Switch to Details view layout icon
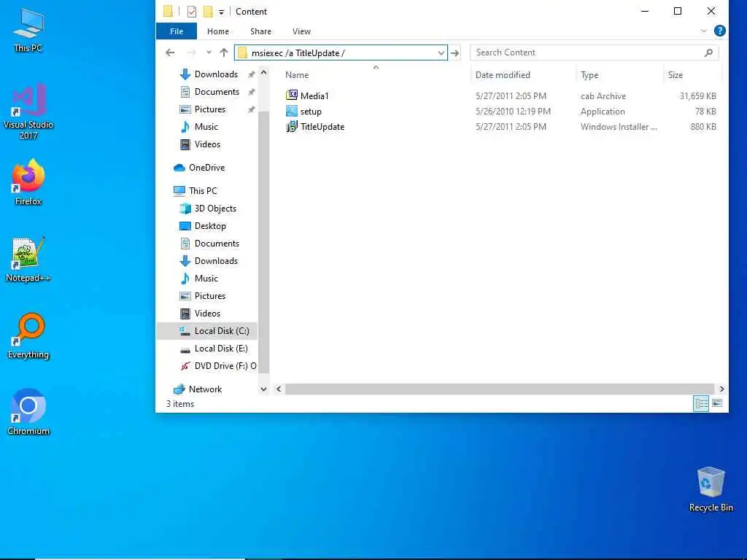The height and width of the screenshot is (560, 747). (x=701, y=403)
